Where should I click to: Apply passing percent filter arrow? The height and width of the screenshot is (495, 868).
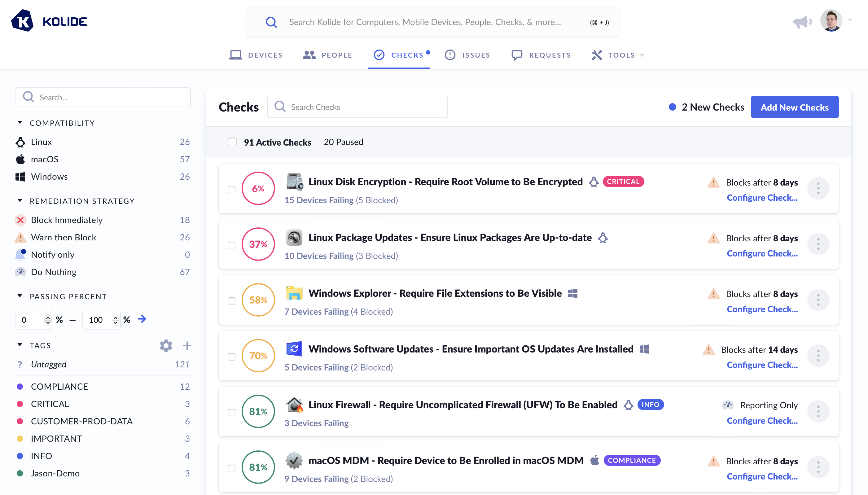pyautogui.click(x=142, y=319)
